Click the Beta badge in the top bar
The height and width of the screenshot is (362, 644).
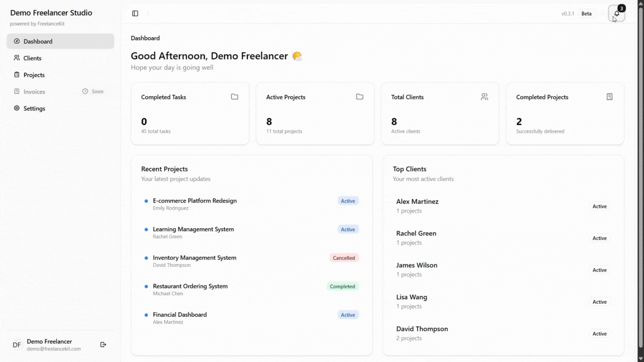(586, 14)
